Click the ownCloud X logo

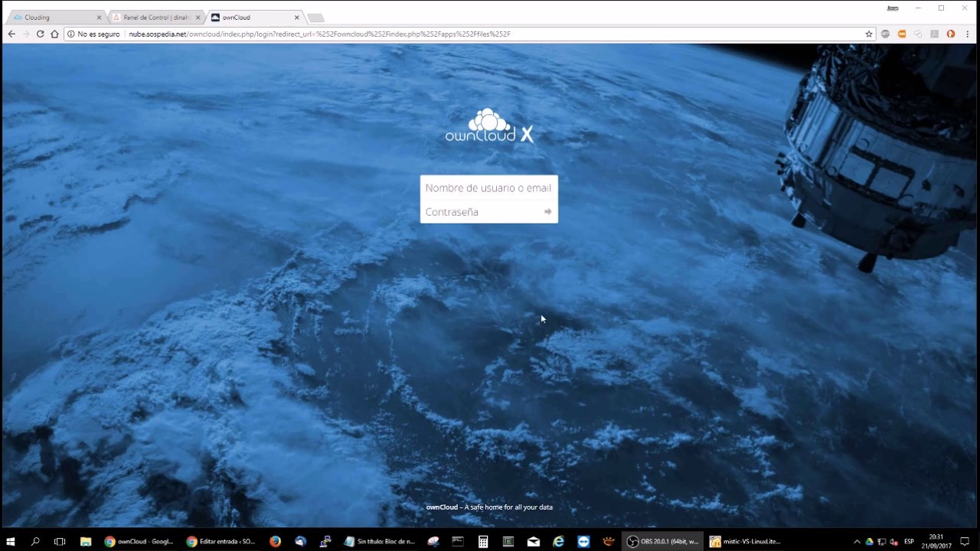click(x=489, y=126)
